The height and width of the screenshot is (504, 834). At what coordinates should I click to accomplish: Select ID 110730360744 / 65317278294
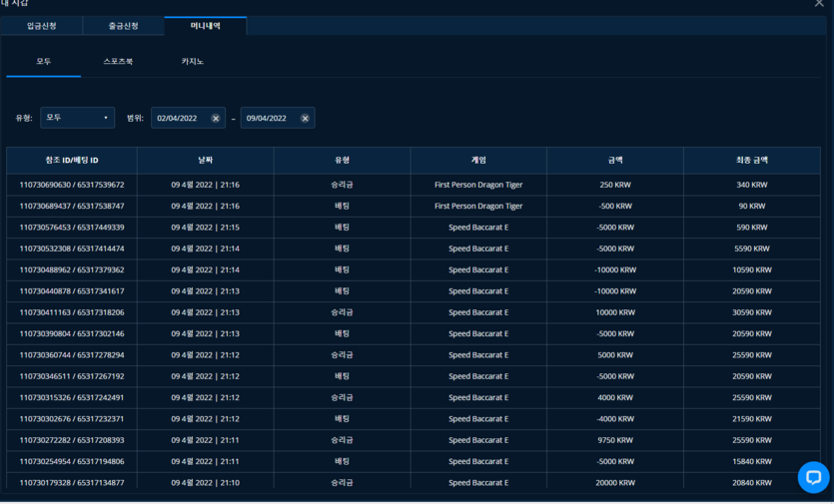(x=72, y=355)
